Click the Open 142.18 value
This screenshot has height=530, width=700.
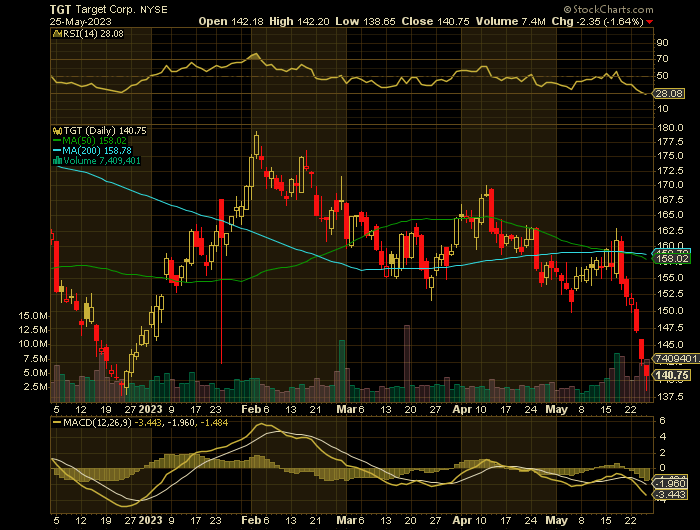click(x=231, y=21)
